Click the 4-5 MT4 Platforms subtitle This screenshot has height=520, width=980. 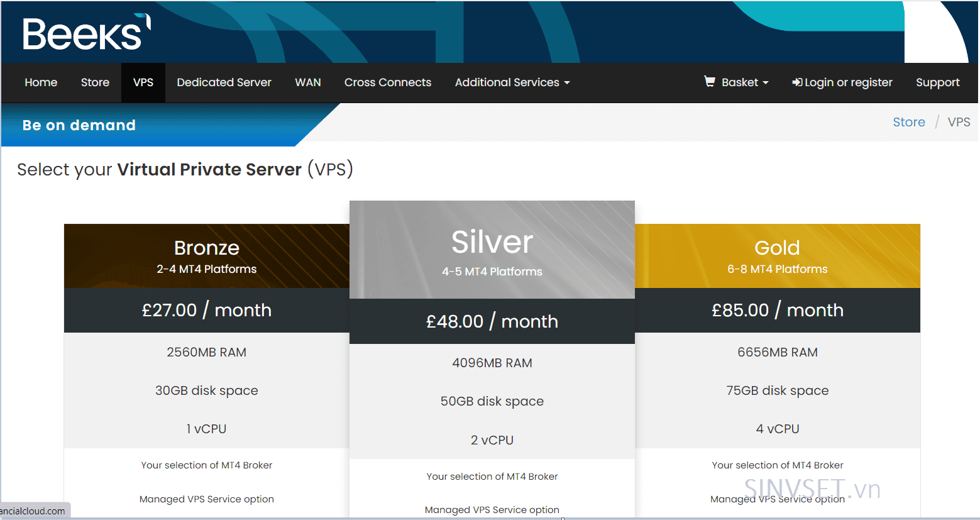(492, 272)
